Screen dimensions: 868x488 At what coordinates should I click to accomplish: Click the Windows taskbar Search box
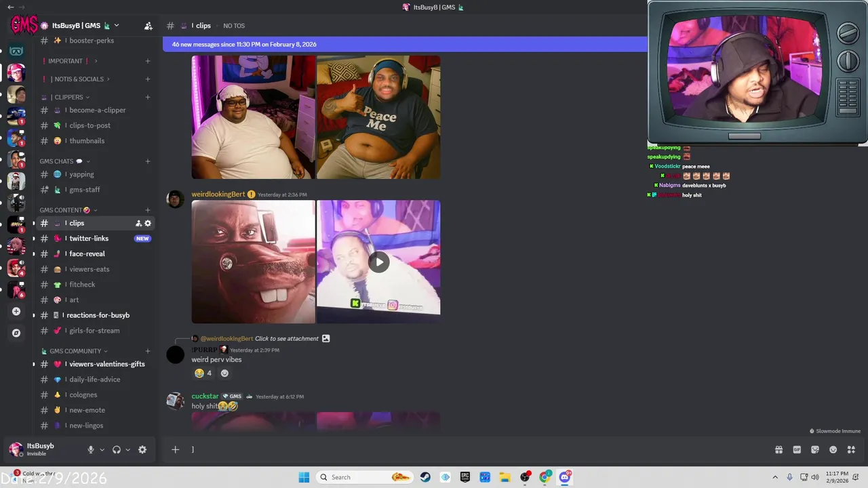(365, 477)
